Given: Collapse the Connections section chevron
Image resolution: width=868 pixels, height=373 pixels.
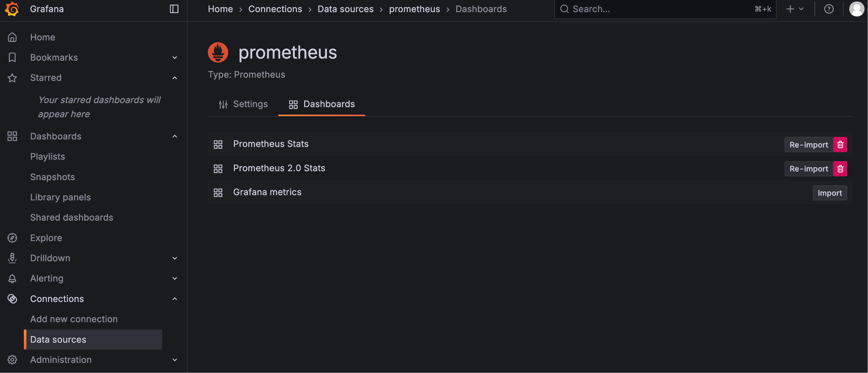Looking at the screenshot, I should (175, 299).
